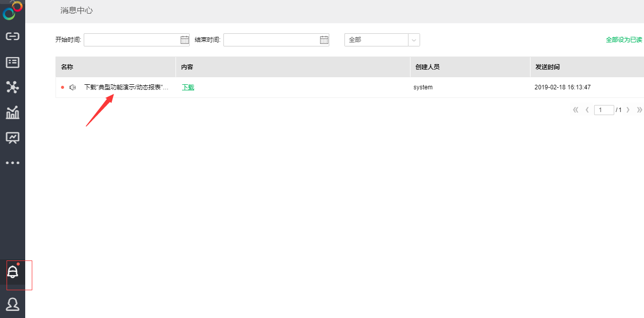Screen dimensions: 644x318
Task: Expand the 更多 ellipsis sidebar menu
Action: (13, 163)
